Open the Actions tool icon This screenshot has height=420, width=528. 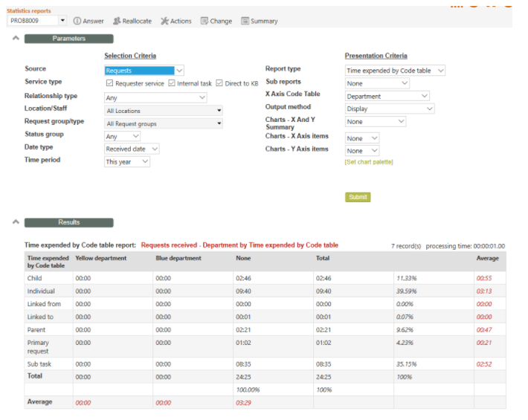(164, 21)
